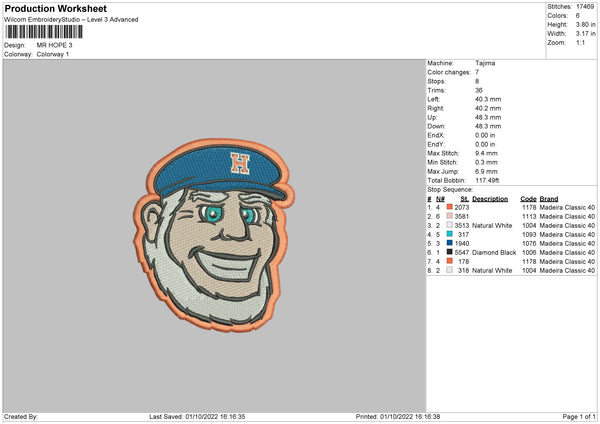Screen dimensions: 600x424
Task: Select the blue swatch beside stitch count 1940
Action: pyautogui.click(x=450, y=243)
